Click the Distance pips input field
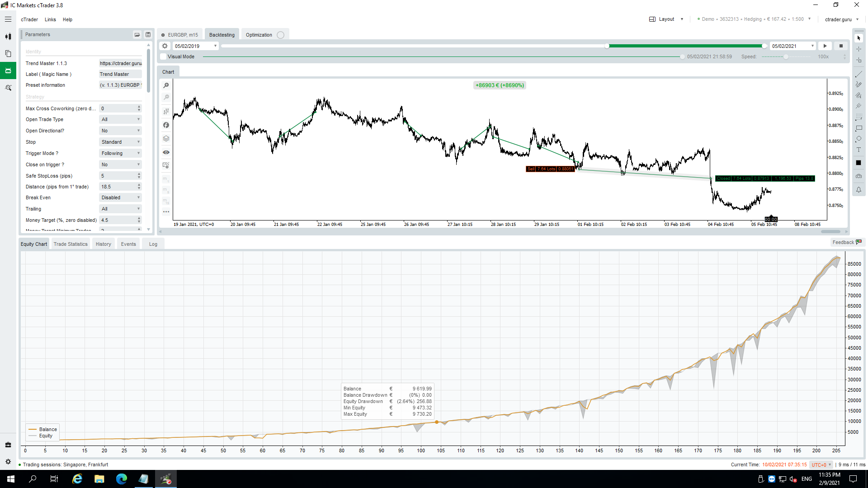 pos(118,187)
